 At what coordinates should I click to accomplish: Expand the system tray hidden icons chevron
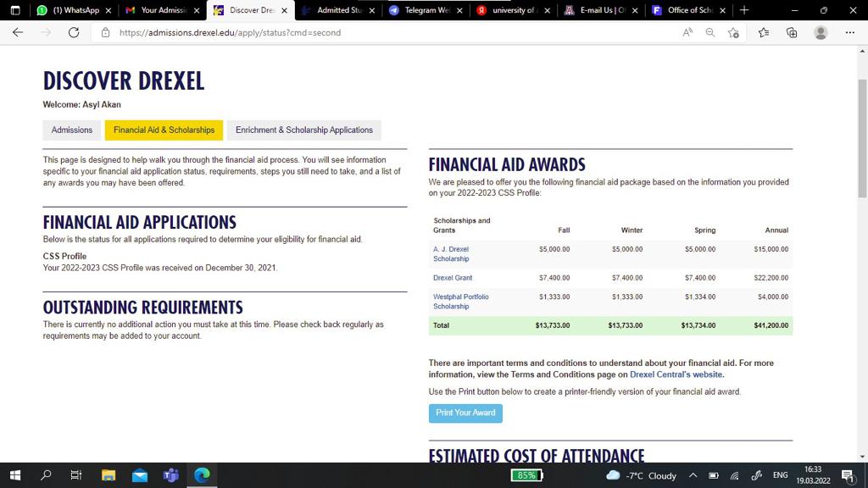[693, 475]
